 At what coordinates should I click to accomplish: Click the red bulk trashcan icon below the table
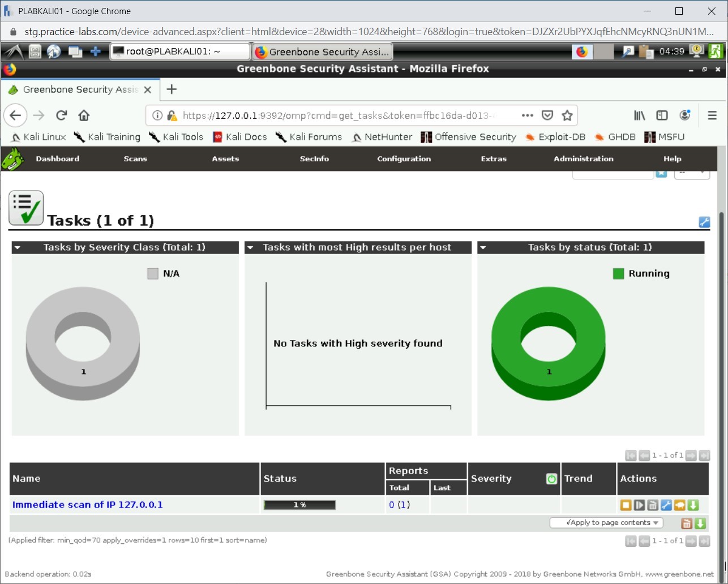(x=687, y=523)
